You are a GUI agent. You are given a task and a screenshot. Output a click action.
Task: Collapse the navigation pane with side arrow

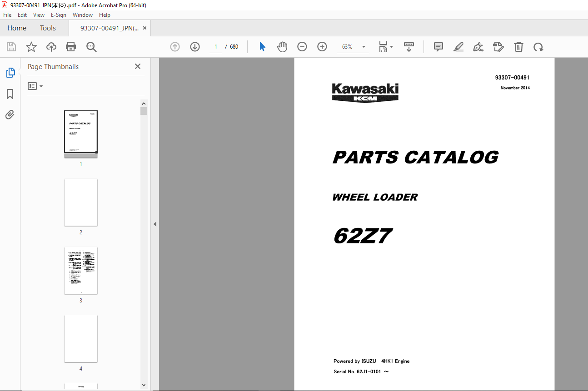155,224
